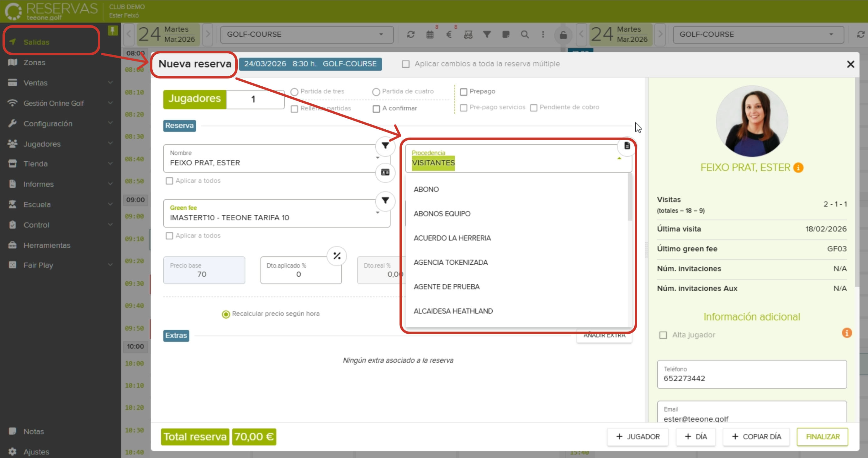Image resolution: width=868 pixels, height=458 pixels.
Task: Select ABONOS EQUIPO option
Action: 516,213
